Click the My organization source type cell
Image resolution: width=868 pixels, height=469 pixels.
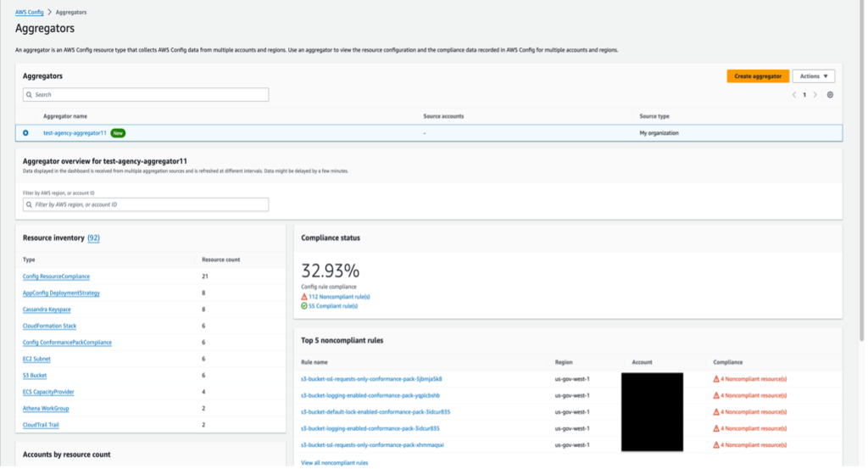point(659,133)
